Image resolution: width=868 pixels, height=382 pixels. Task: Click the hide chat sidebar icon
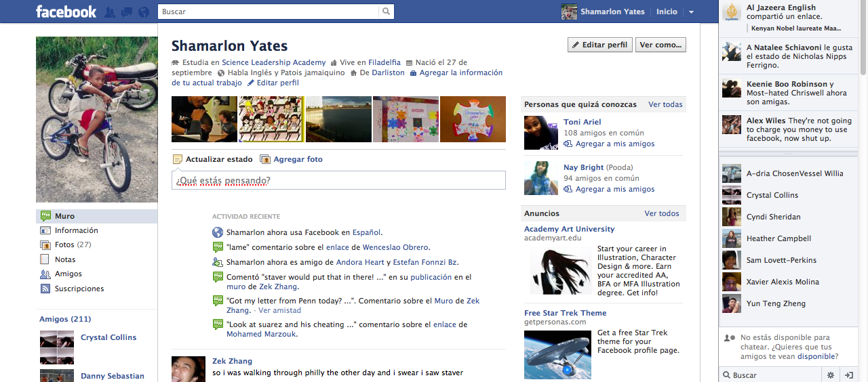[848, 375]
